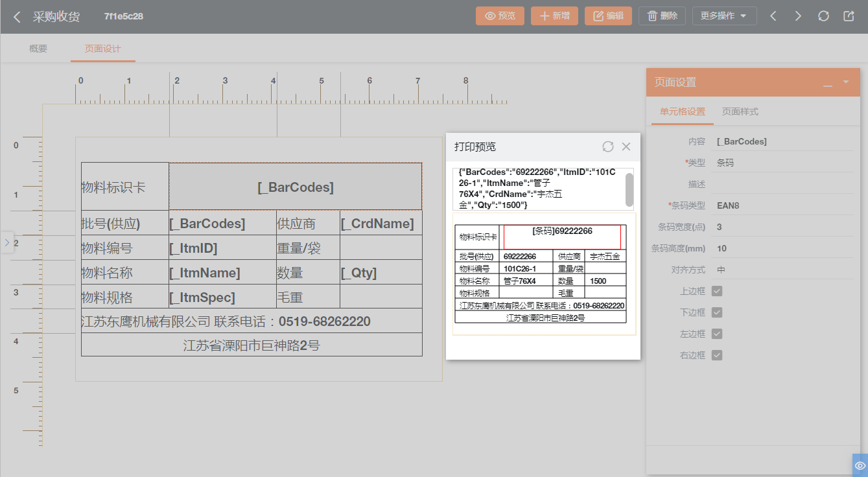
Task: Select the 物料标识卡 cell
Action: 125,187
